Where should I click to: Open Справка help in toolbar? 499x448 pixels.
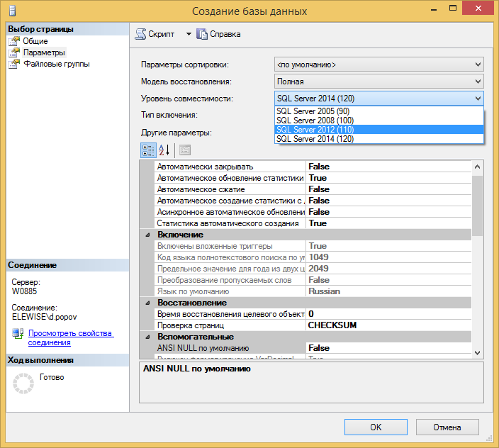(x=219, y=33)
